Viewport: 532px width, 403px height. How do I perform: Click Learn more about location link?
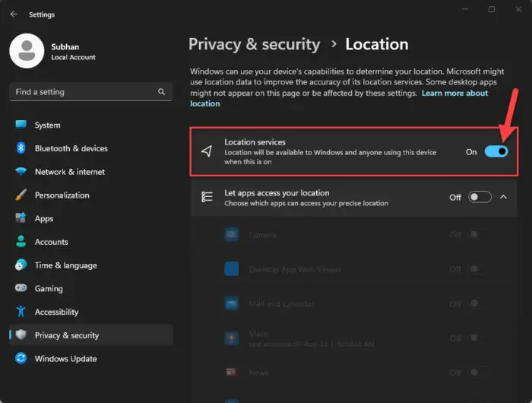tap(454, 93)
